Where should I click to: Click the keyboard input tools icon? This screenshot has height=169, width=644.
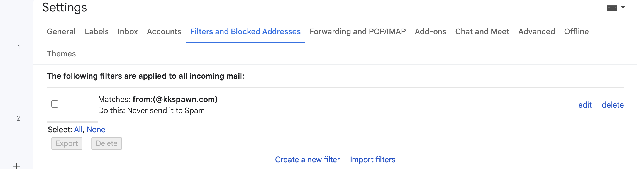pyautogui.click(x=612, y=8)
